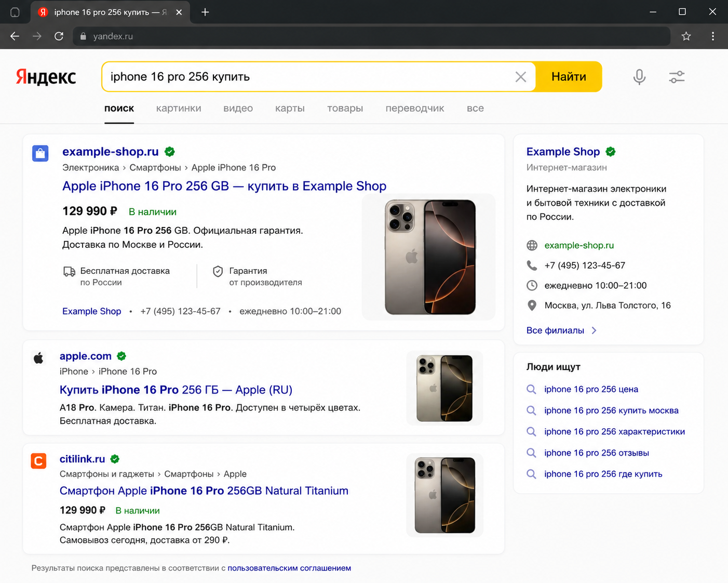Click verified badge next to citilink.ru

(115, 459)
